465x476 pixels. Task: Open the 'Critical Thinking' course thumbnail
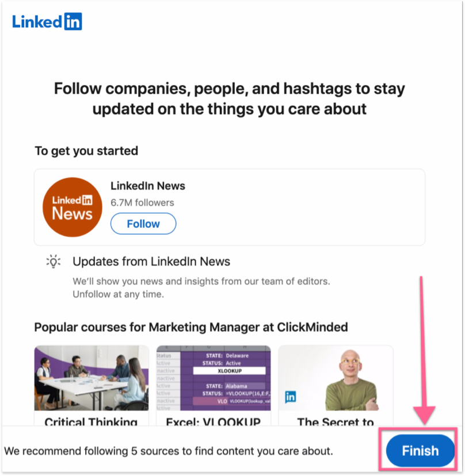tap(91, 378)
